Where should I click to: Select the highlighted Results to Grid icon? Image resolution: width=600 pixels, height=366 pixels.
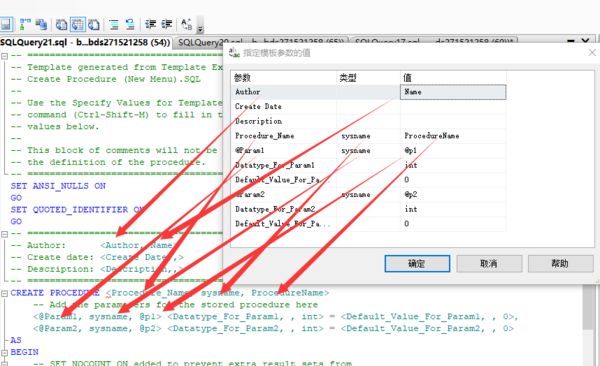click(x=78, y=25)
